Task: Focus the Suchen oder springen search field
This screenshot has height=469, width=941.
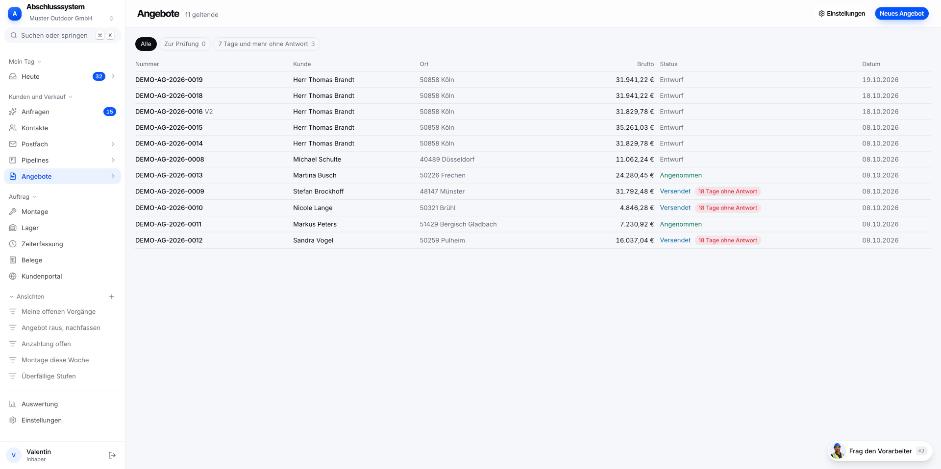Action: 62,35
